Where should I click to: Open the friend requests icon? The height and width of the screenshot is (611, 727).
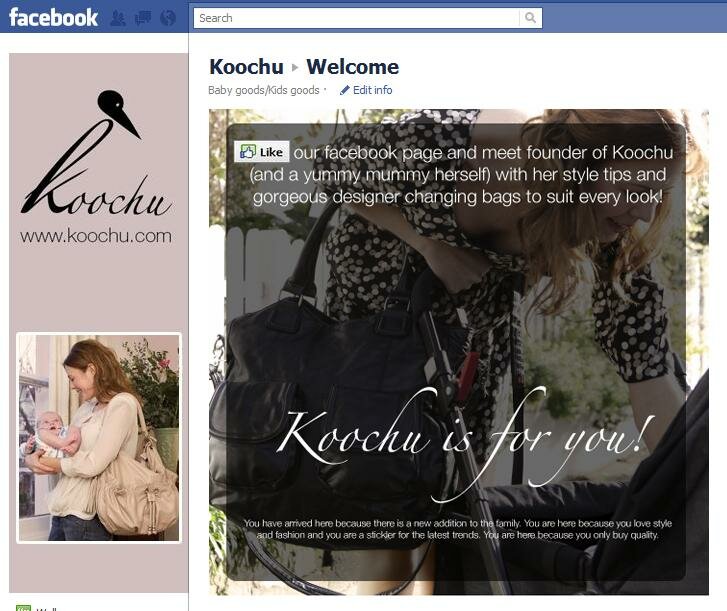click(118, 18)
